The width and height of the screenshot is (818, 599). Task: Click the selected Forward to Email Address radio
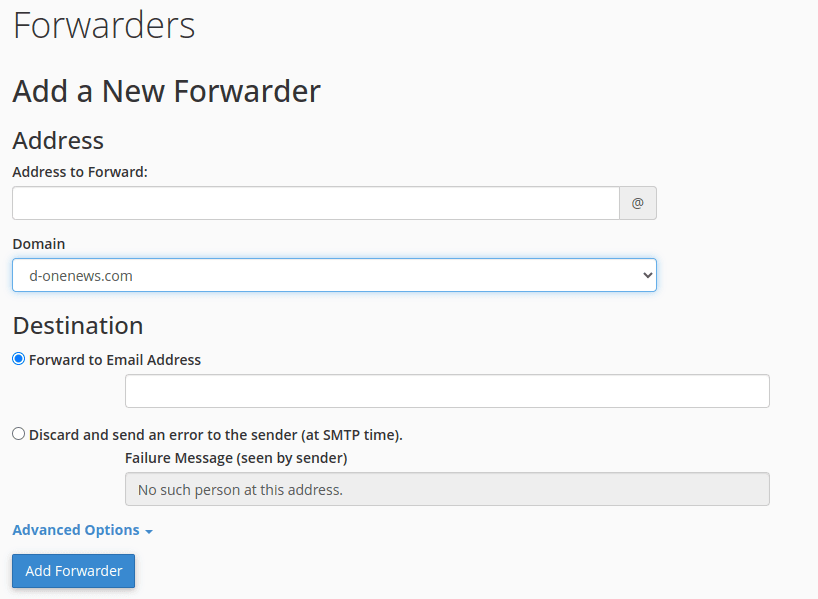(17, 358)
